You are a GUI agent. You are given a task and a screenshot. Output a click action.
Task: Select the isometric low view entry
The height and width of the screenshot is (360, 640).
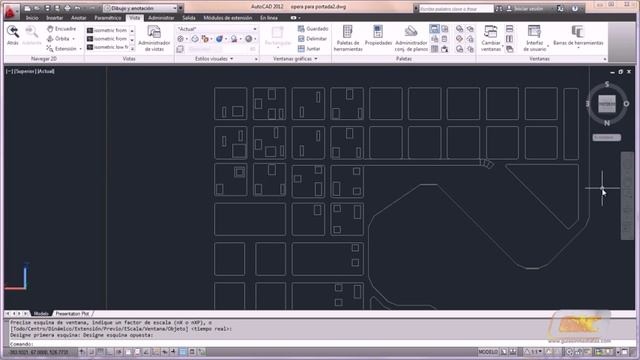[107, 47]
